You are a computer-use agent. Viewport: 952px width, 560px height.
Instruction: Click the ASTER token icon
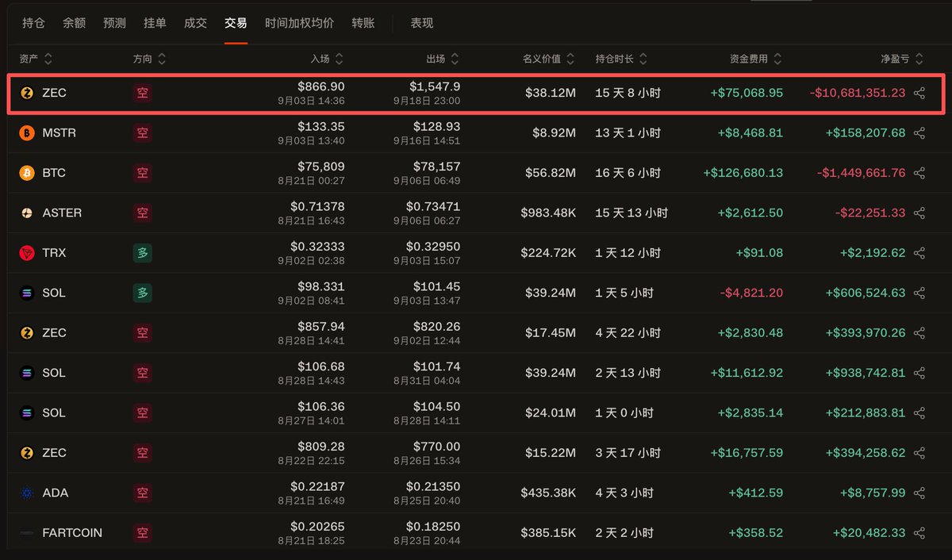pos(27,213)
